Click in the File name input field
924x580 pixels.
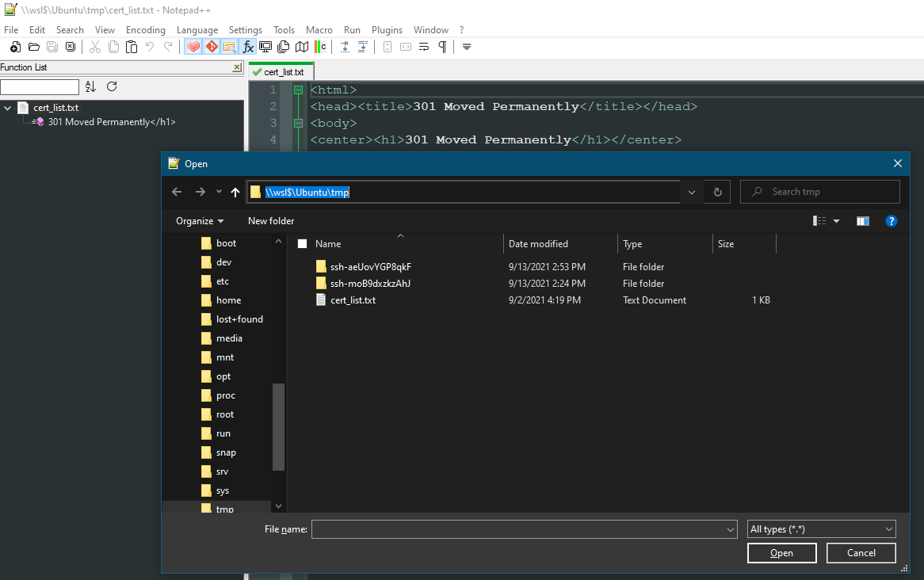tap(518, 529)
